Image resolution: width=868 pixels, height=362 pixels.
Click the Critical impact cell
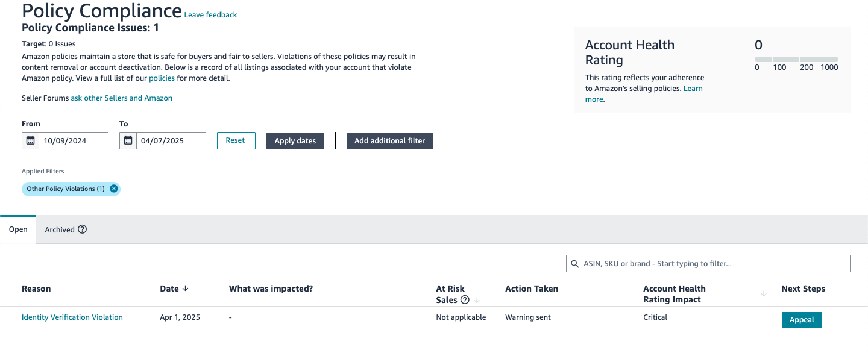(x=655, y=317)
